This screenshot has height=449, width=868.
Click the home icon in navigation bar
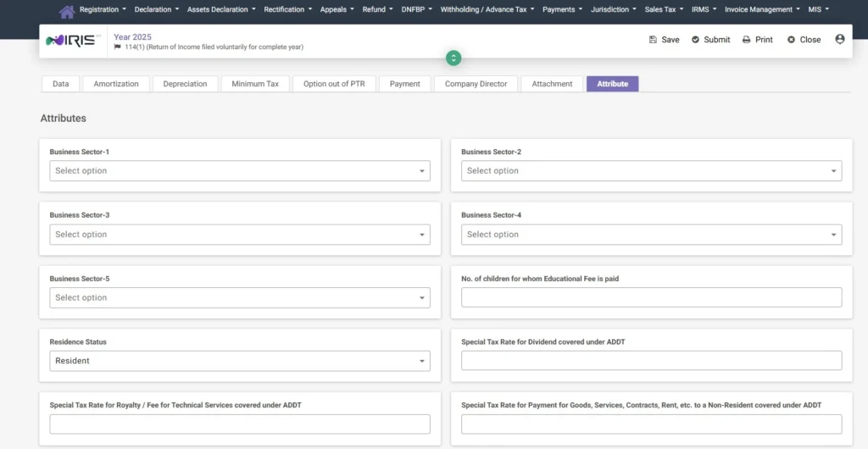pyautogui.click(x=66, y=11)
